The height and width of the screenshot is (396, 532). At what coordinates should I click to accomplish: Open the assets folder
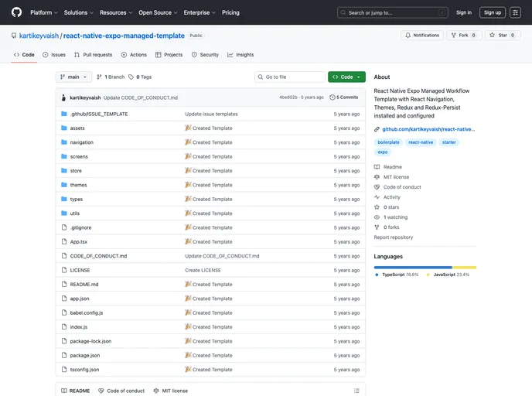click(x=77, y=128)
